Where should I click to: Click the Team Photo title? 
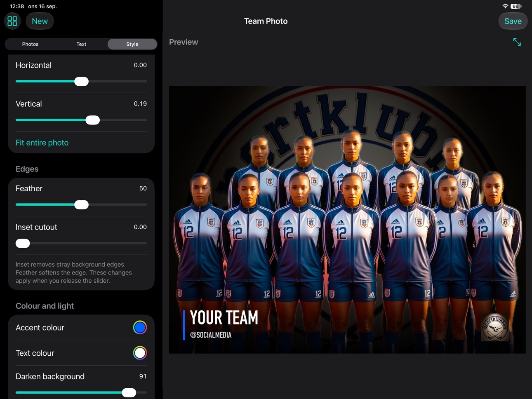pyautogui.click(x=266, y=21)
